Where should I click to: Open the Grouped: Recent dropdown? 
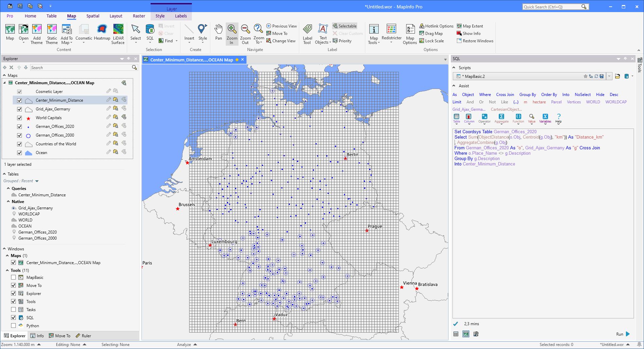[21, 181]
